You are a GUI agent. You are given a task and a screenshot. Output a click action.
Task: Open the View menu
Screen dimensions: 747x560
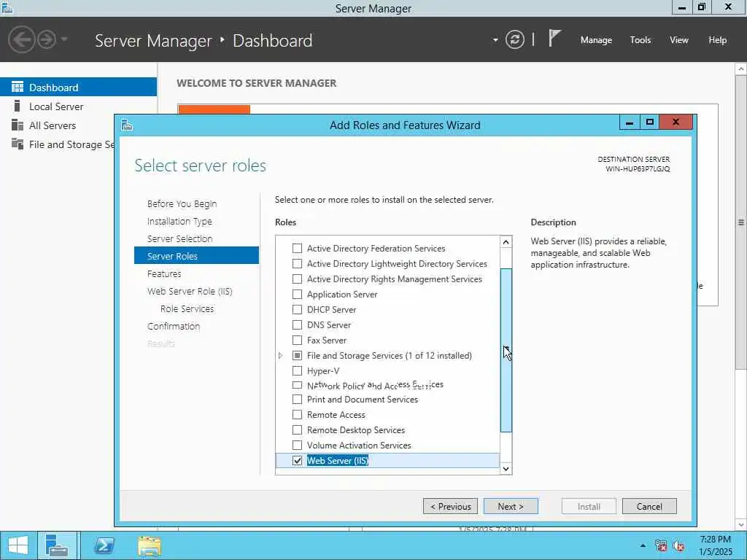tap(679, 40)
